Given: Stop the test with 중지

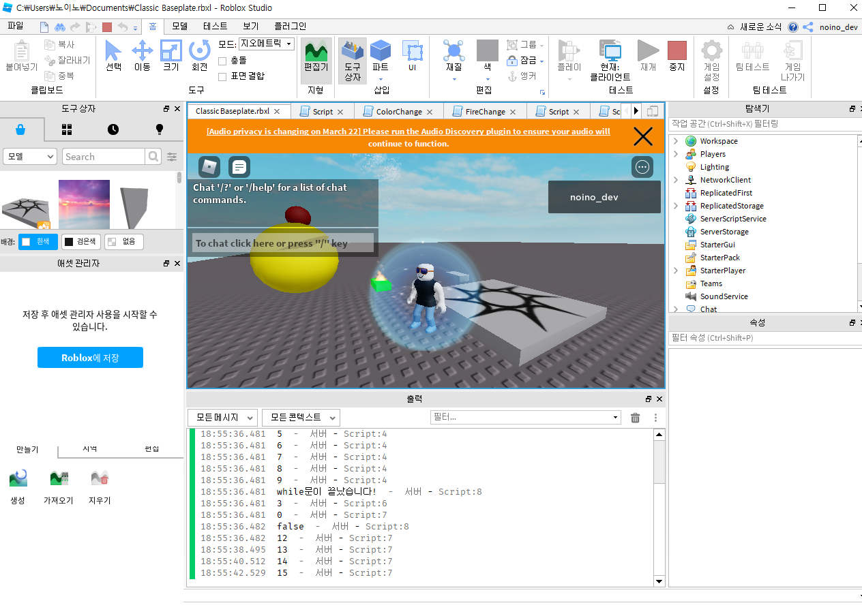Looking at the screenshot, I should pos(677,56).
